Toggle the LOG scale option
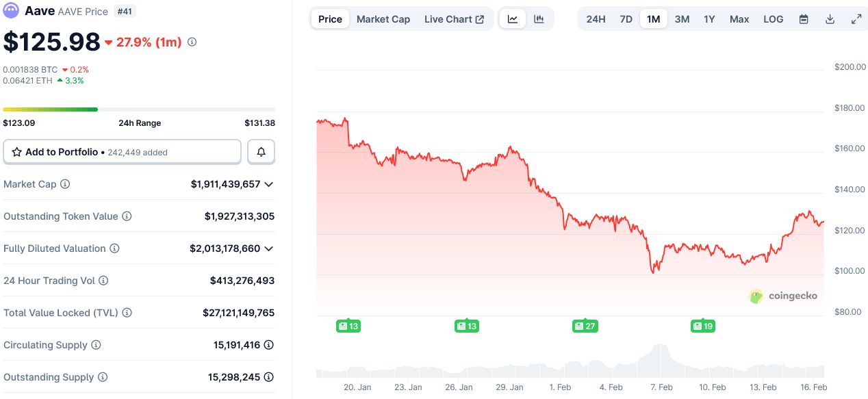 pyautogui.click(x=773, y=19)
